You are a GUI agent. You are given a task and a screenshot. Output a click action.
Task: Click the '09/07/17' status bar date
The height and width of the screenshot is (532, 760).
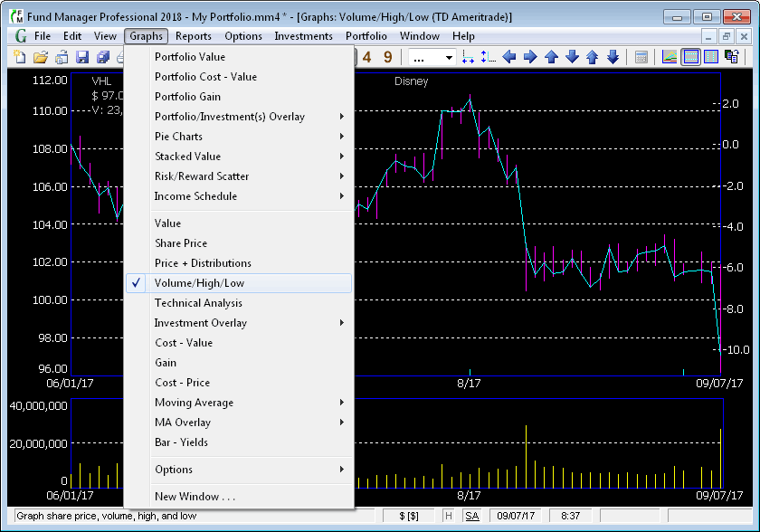point(516,516)
